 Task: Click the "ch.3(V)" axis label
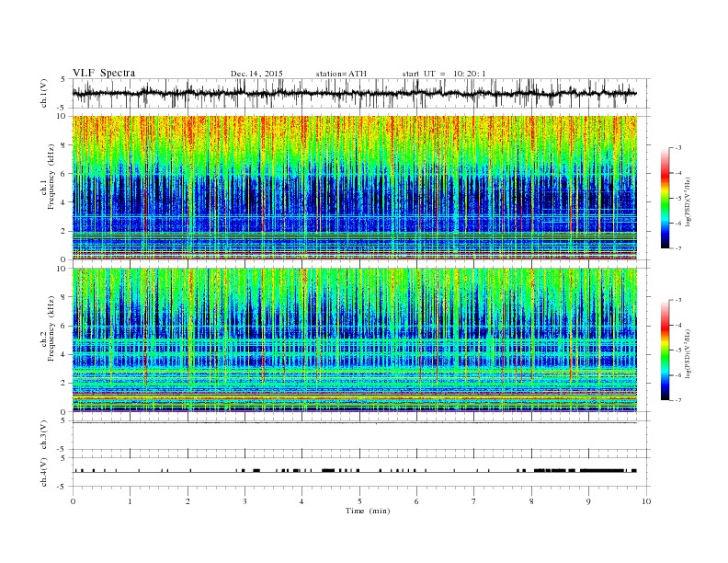(x=44, y=435)
